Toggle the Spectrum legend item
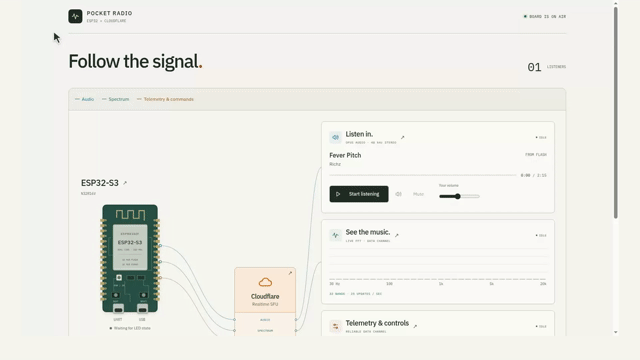The image size is (640, 360). [116, 99]
